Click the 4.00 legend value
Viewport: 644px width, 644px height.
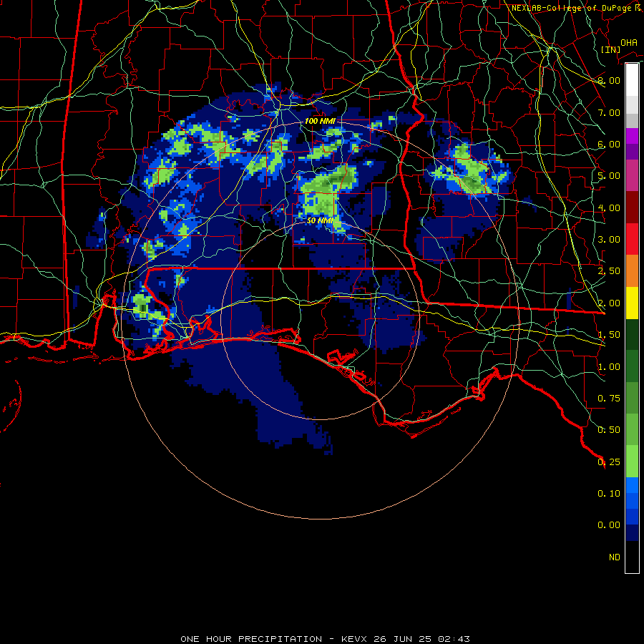(609, 208)
